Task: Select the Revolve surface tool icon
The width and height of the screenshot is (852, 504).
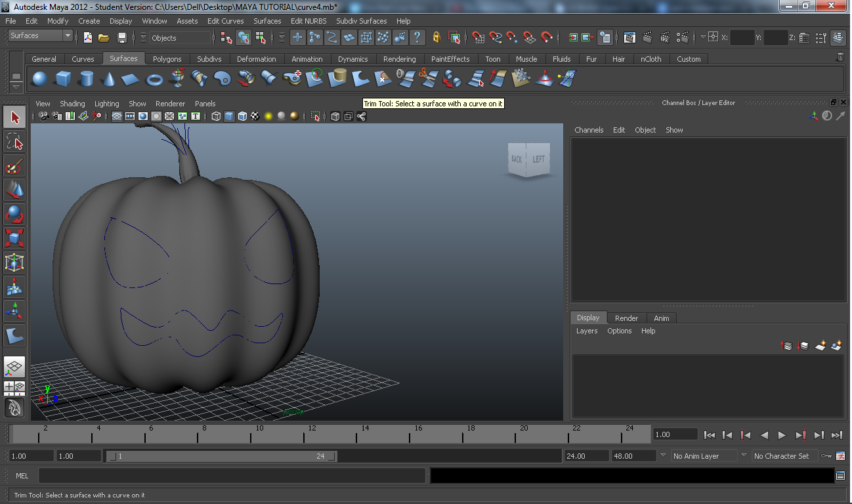Action: (x=177, y=79)
